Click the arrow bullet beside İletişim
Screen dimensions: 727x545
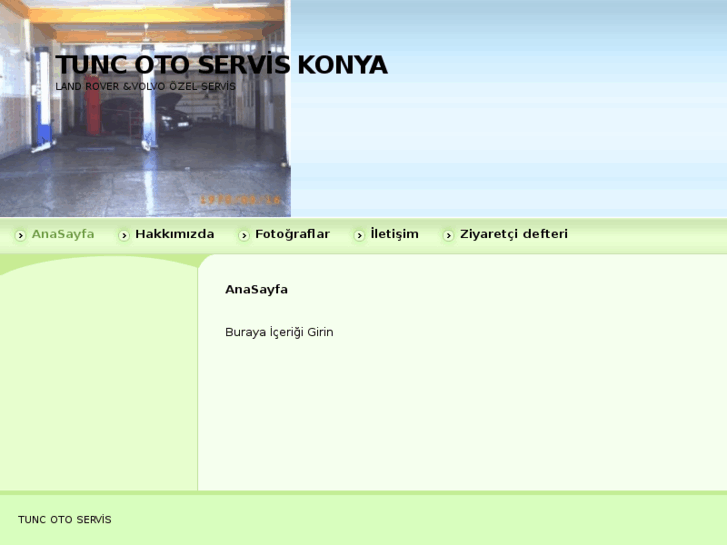[359, 236]
